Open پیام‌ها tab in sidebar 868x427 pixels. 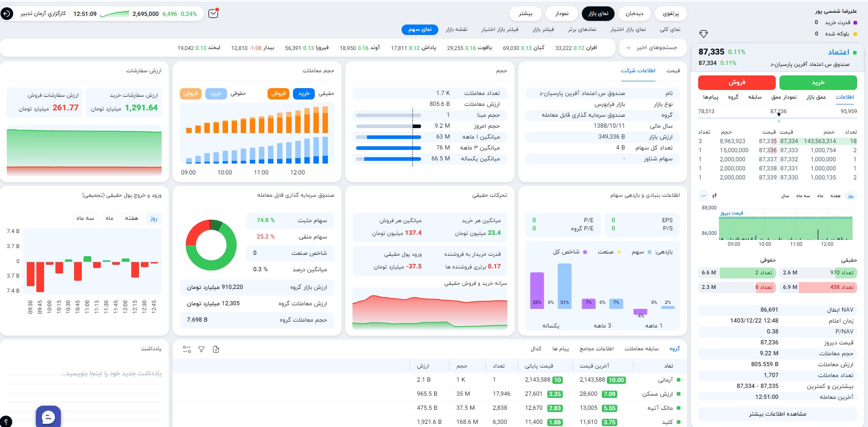pos(711,97)
